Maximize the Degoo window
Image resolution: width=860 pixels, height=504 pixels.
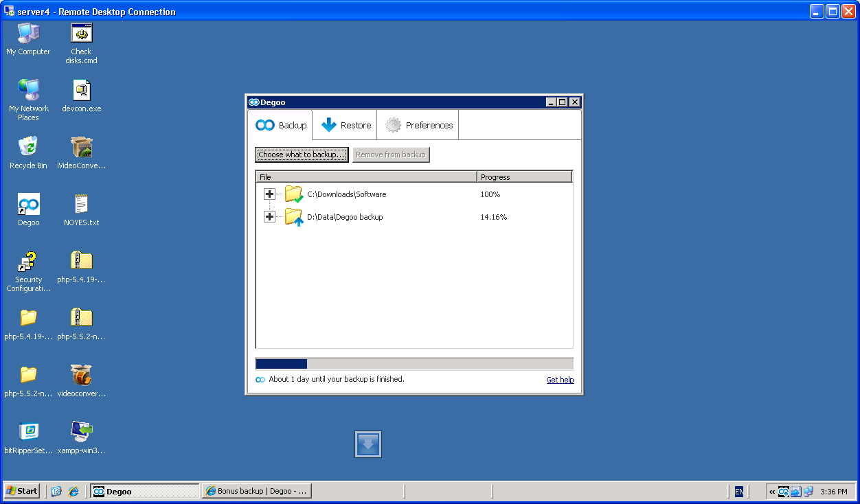tap(563, 102)
